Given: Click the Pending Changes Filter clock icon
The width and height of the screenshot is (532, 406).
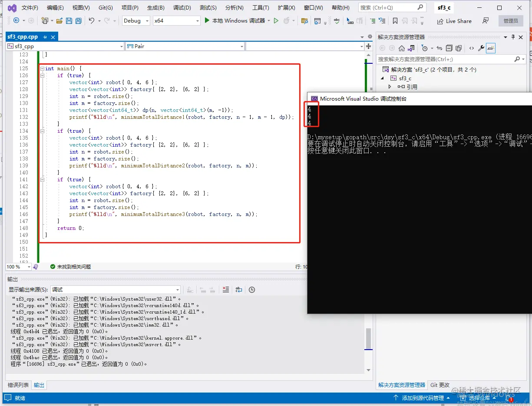Looking at the screenshot, I should 425,48.
